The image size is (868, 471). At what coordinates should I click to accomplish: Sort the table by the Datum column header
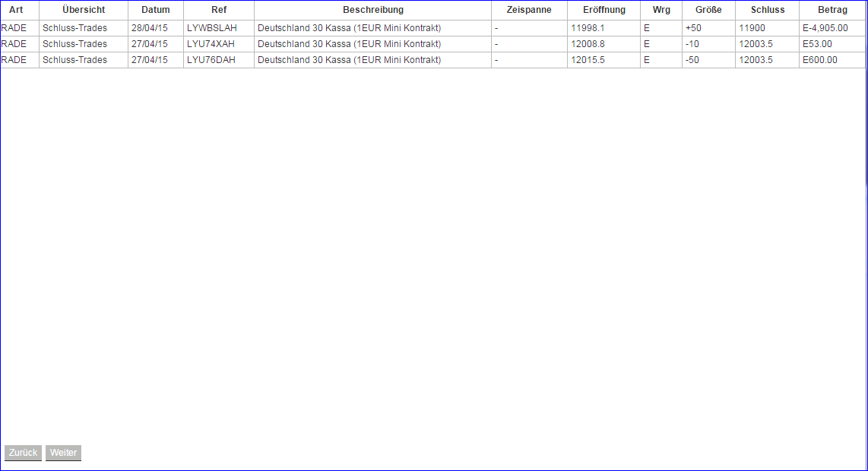coord(155,10)
